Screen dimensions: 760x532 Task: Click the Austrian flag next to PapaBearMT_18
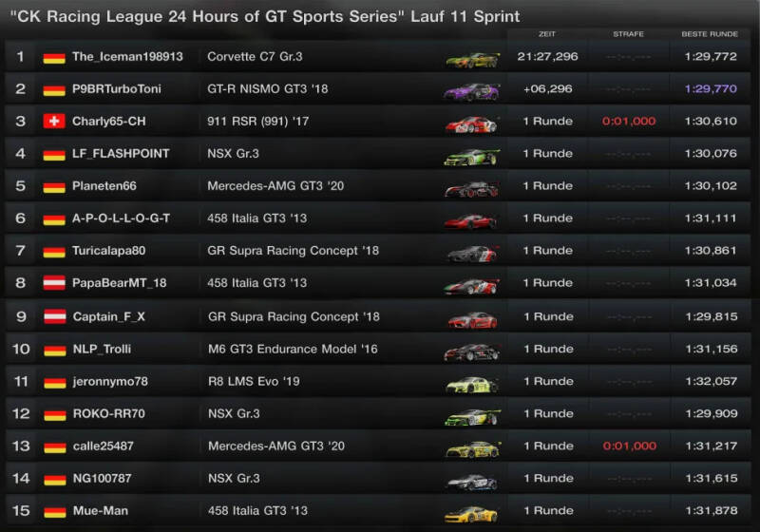(x=54, y=283)
